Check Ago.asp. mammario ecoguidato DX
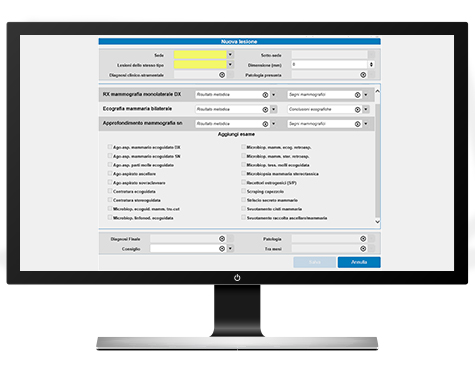 [110, 147]
